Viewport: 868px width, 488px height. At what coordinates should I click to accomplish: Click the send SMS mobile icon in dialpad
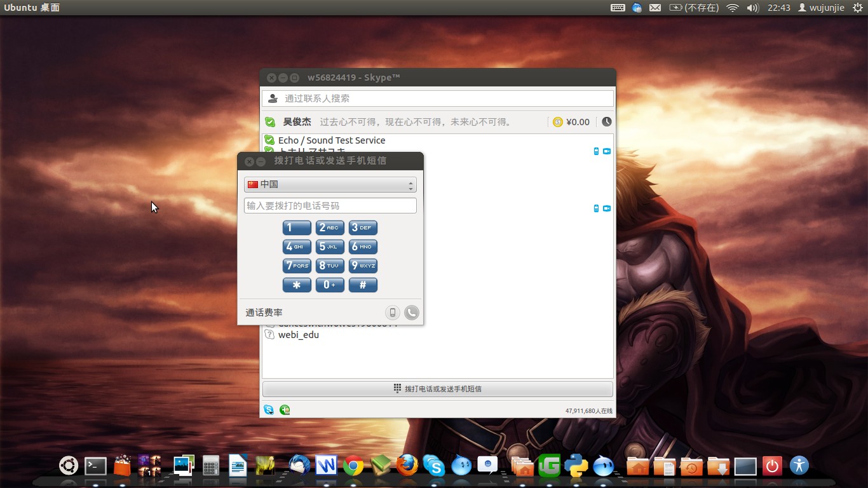(x=393, y=313)
